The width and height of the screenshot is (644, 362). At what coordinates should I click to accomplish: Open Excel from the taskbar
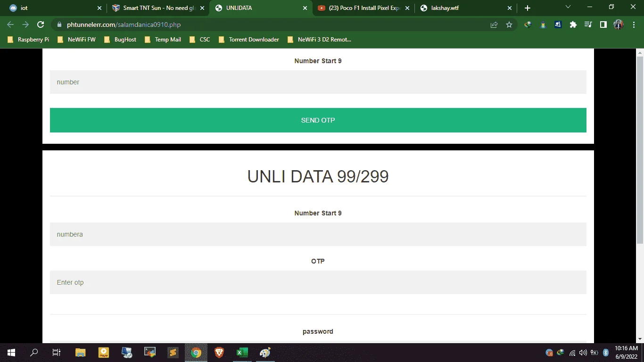click(242, 353)
